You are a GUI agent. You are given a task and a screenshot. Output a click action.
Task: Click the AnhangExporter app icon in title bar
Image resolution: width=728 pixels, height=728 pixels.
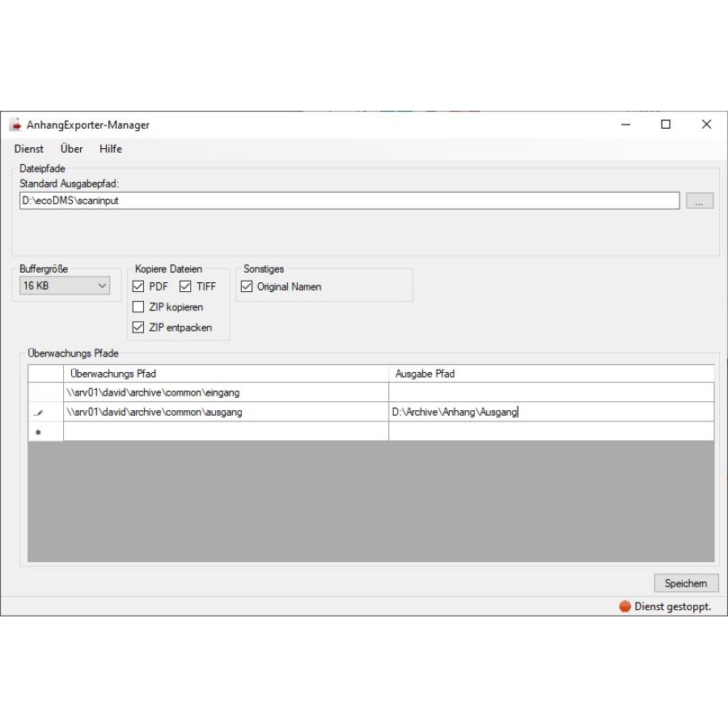(x=15, y=125)
